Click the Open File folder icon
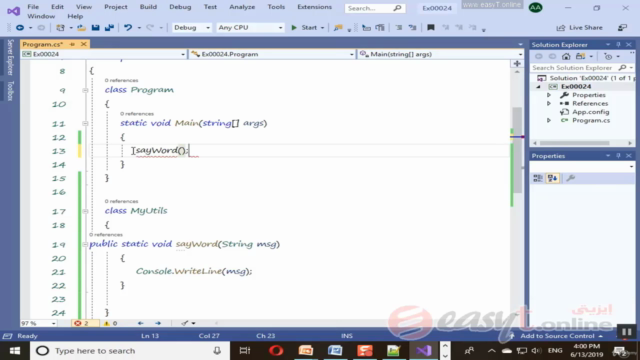The height and width of the screenshot is (360, 640). click(x=81, y=27)
